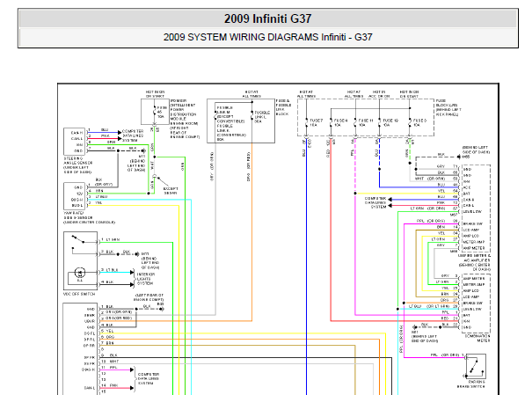Click the VDC OFF switch contact symbol

pyautogui.click(x=79, y=239)
